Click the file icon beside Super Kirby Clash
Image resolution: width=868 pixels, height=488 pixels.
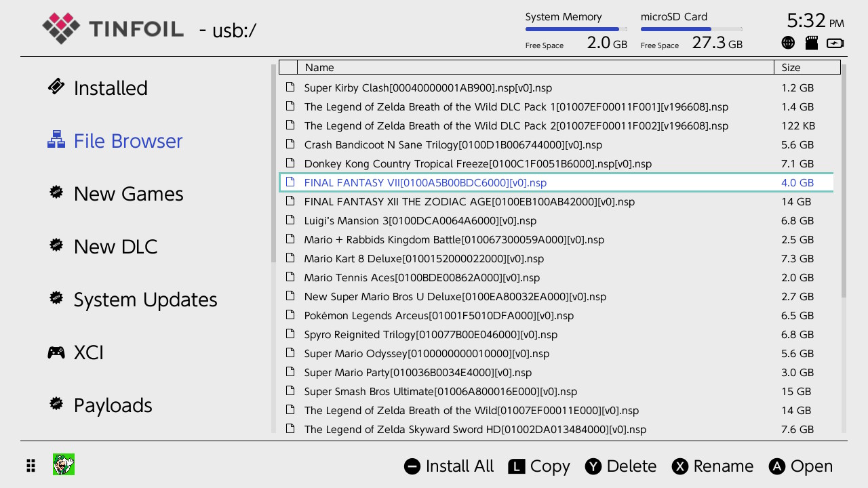[x=290, y=87]
